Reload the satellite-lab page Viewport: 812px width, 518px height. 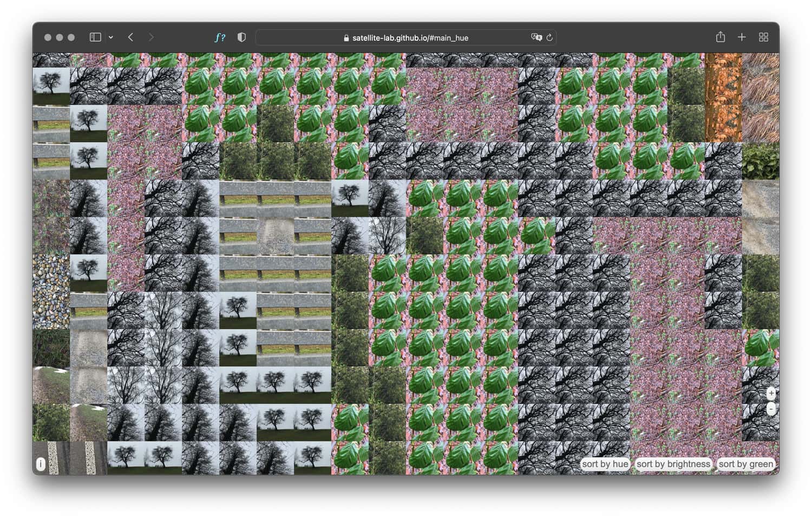point(549,37)
